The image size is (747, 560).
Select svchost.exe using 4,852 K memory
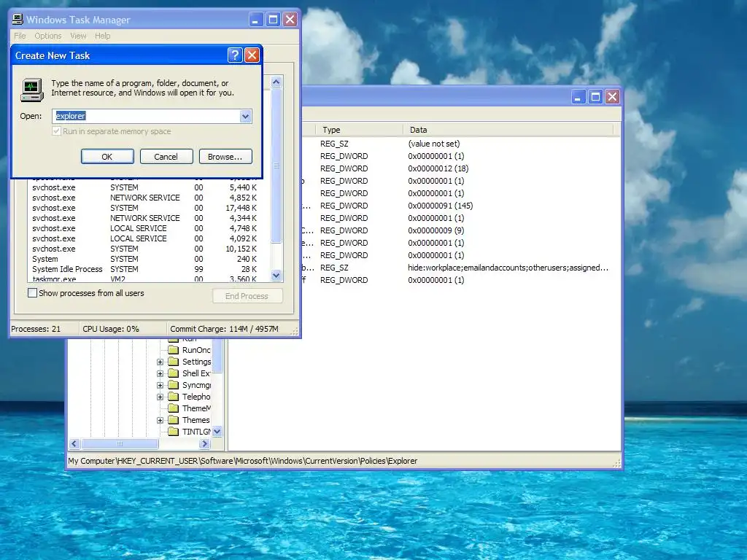click(144, 198)
